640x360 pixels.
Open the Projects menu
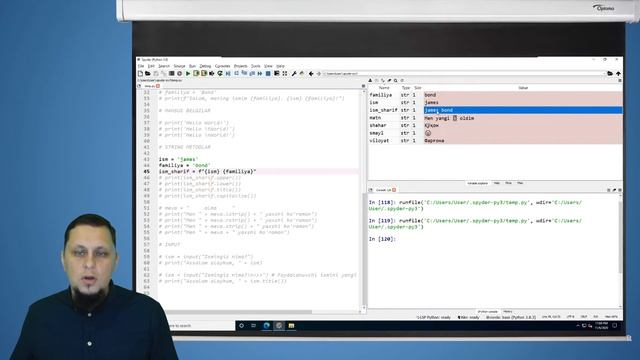[240, 66]
